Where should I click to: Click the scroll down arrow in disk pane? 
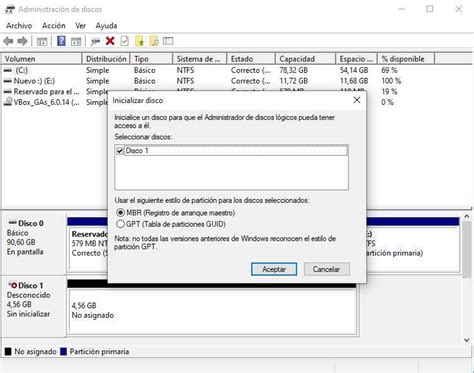pos(467,340)
